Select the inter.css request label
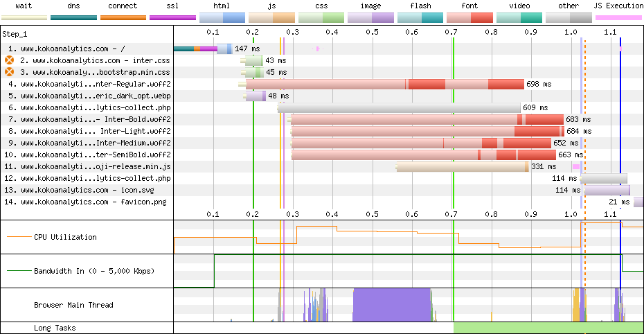Screen dimensions: 644x334 (95, 60)
